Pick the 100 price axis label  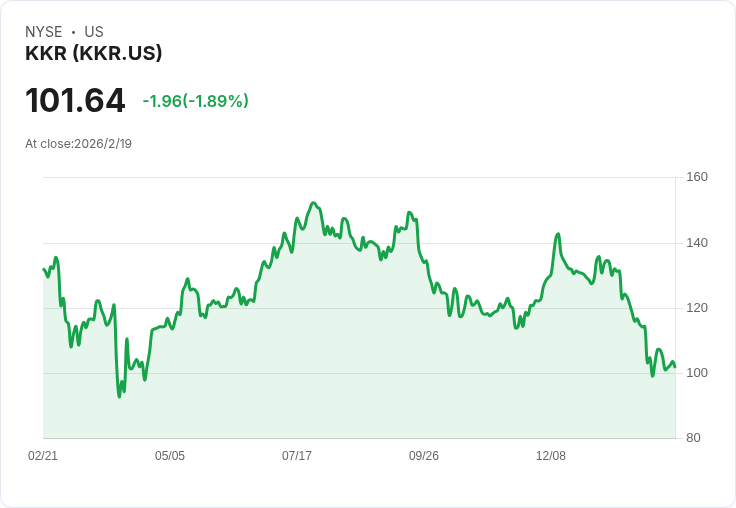pos(697,373)
